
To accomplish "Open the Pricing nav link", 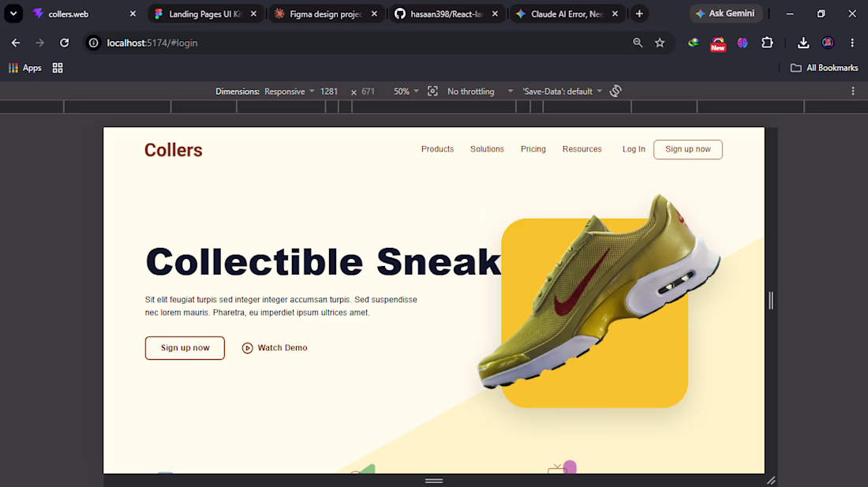I will pyautogui.click(x=533, y=149).
